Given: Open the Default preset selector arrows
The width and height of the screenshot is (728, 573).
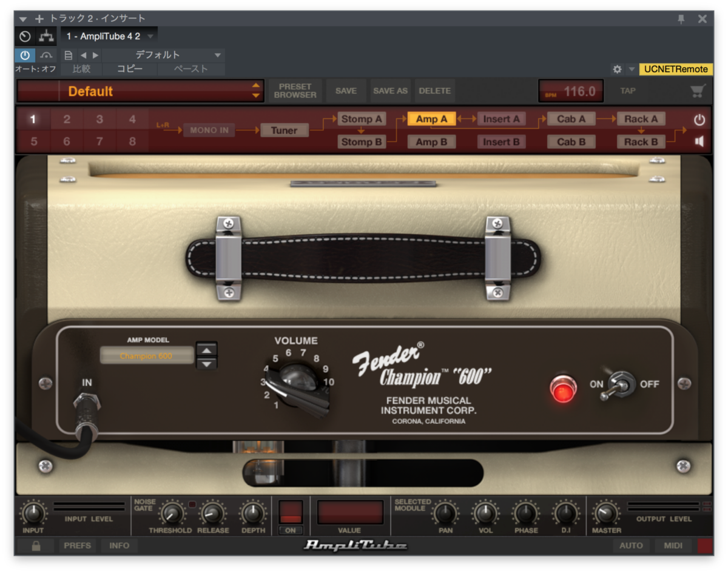Looking at the screenshot, I should (x=256, y=91).
